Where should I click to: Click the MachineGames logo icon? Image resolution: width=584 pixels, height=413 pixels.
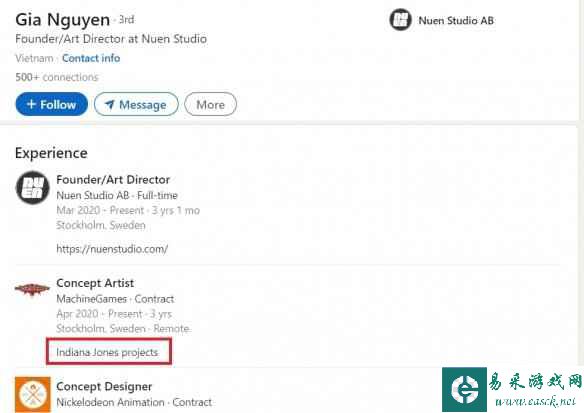tap(32, 289)
